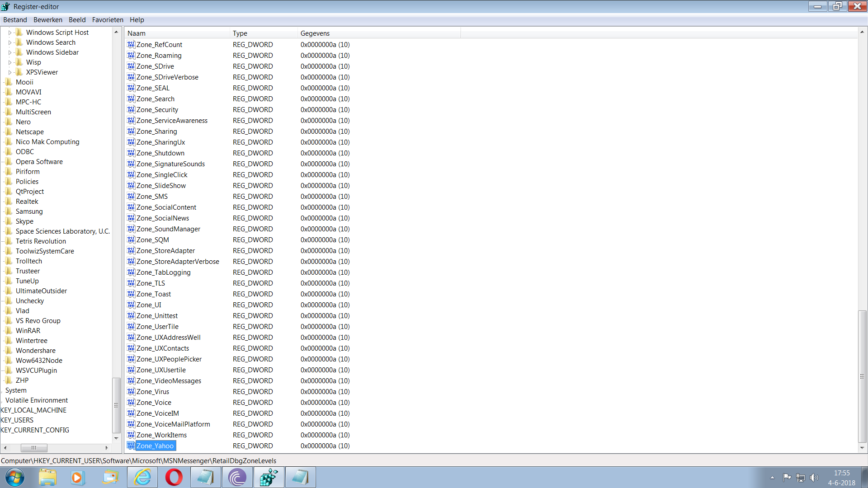Expand the Windows Script Host key

10,33
